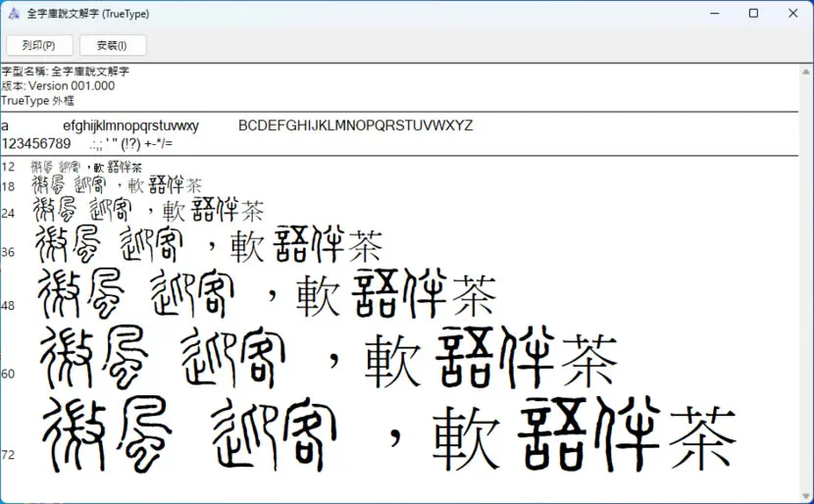The width and height of the screenshot is (814, 504).
Task: Close the font preview window
Action: (792, 14)
